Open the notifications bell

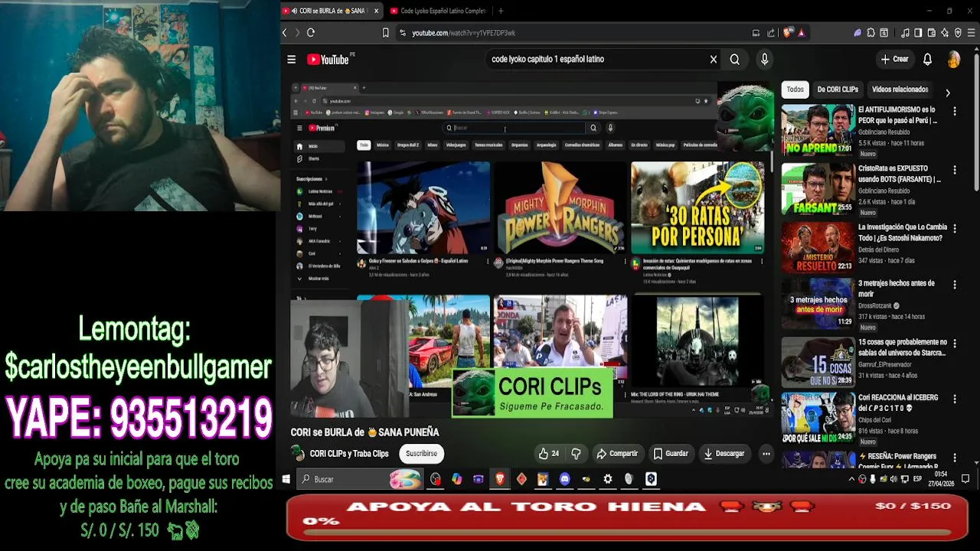coord(927,59)
